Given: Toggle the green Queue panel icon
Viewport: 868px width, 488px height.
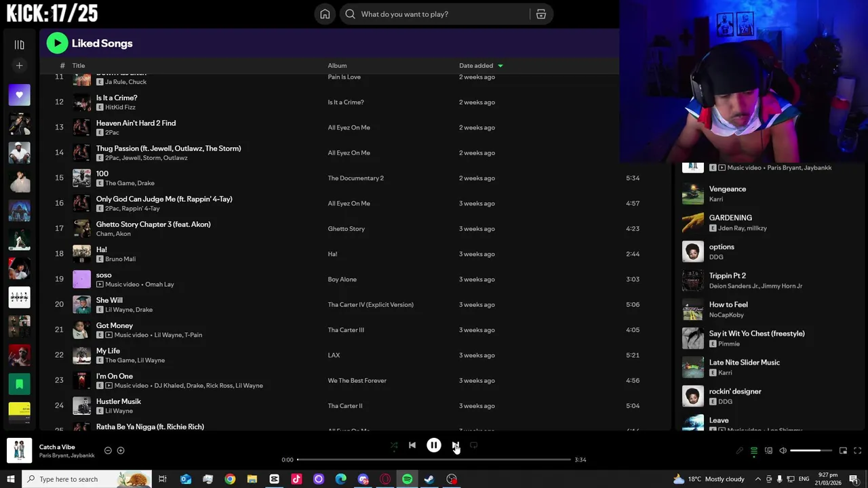Looking at the screenshot, I should [x=753, y=451].
